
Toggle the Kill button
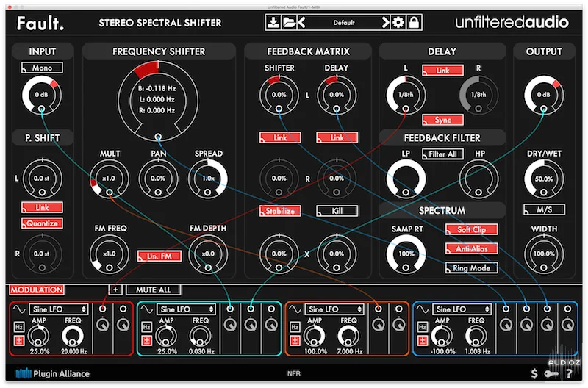pos(337,211)
